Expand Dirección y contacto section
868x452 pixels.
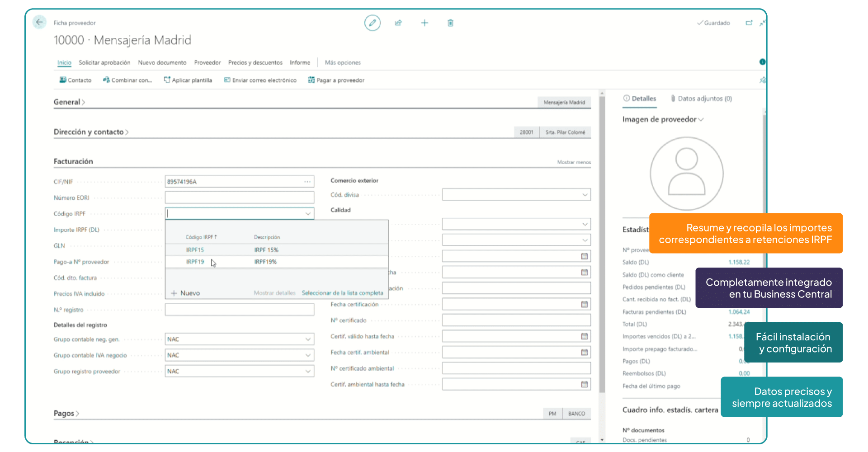(91, 132)
